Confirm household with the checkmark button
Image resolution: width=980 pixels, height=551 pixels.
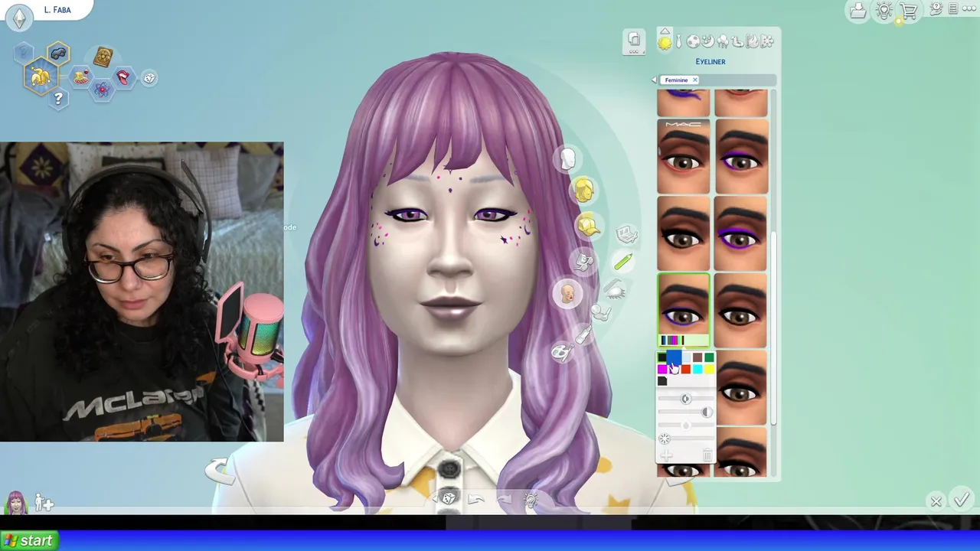[x=962, y=500]
